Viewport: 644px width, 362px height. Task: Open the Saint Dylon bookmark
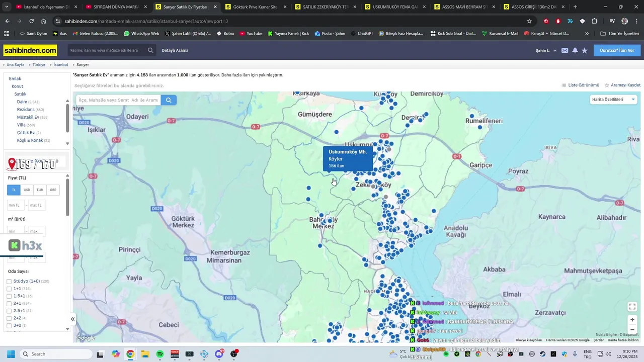click(33, 33)
